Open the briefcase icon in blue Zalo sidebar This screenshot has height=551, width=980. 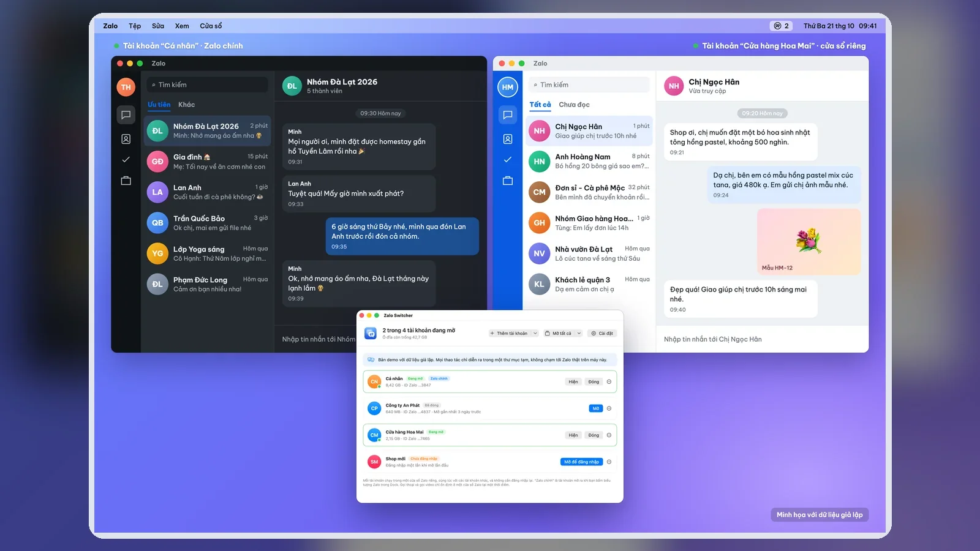click(508, 181)
